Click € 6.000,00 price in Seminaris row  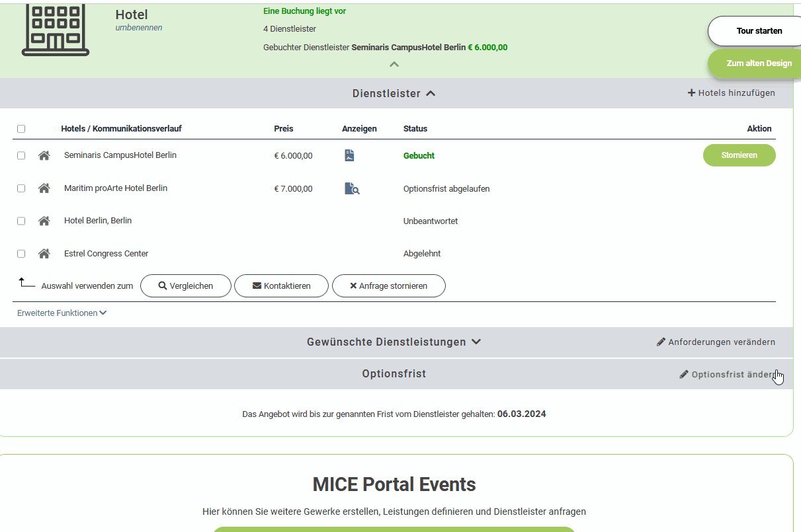pos(294,156)
